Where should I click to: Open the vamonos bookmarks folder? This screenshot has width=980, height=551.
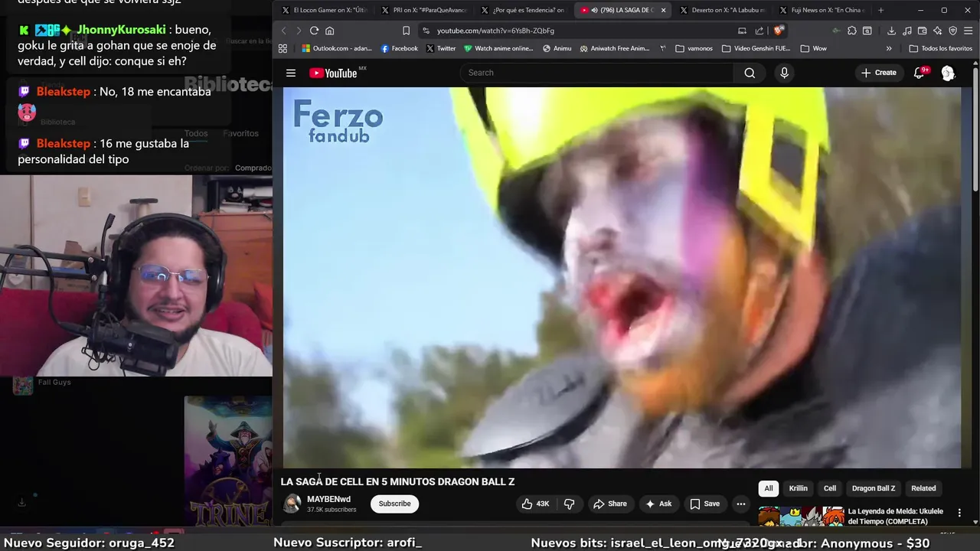(694, 48)
